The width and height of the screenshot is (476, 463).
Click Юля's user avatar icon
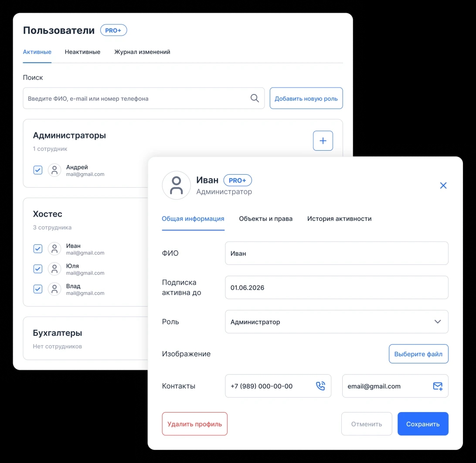54,269
